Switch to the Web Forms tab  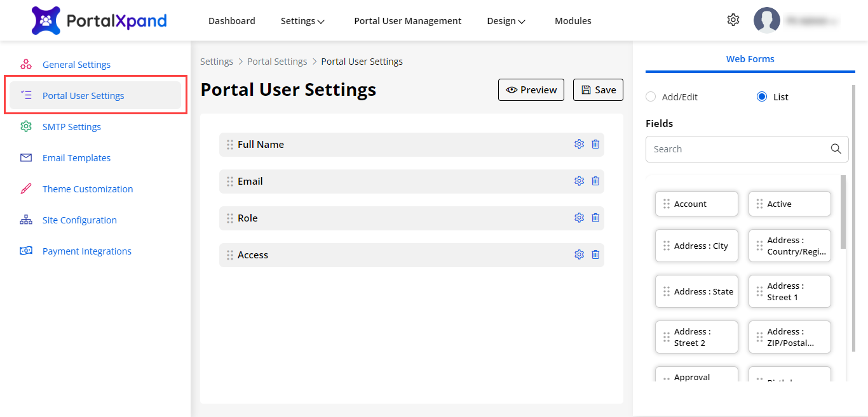[750, 59]
